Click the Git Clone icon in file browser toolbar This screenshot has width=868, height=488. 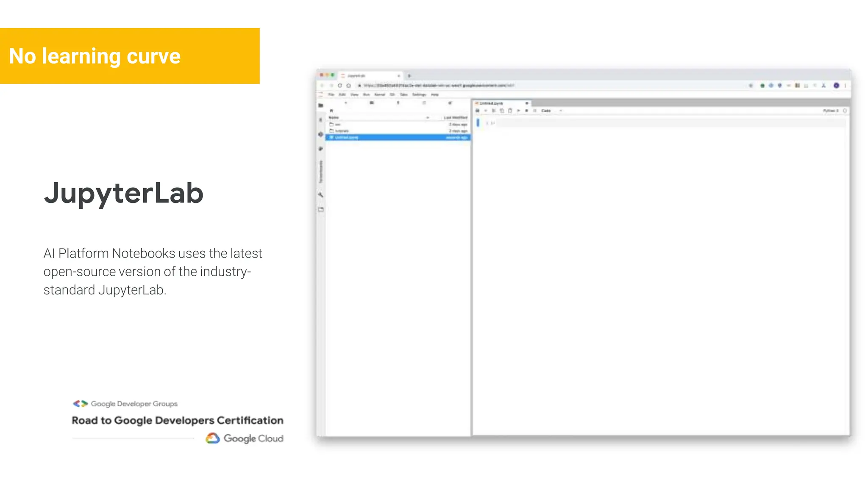point(450,103)
